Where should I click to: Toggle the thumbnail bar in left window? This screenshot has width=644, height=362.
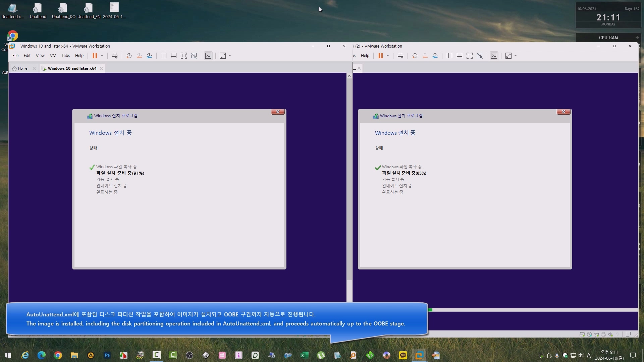pos(174,56)
